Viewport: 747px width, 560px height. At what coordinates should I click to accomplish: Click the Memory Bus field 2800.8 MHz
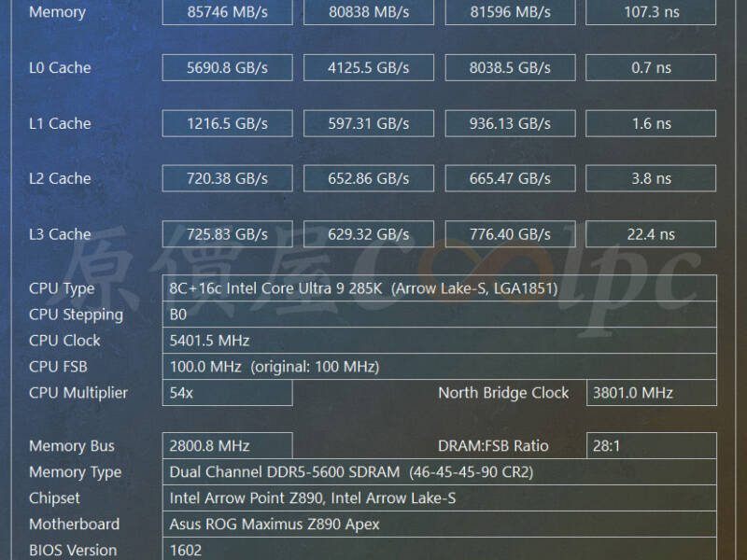click(x=227, y=446)
